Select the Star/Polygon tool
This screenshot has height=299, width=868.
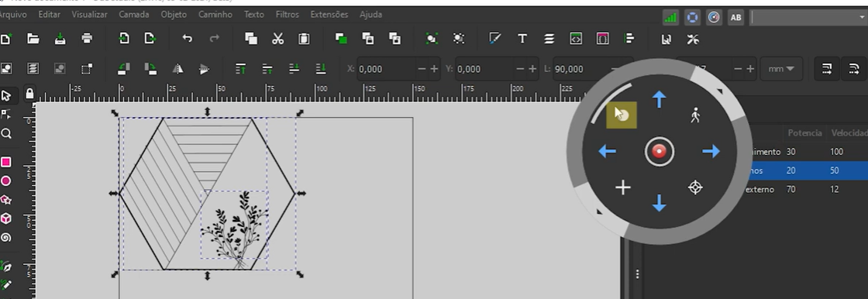pos(6,200)
